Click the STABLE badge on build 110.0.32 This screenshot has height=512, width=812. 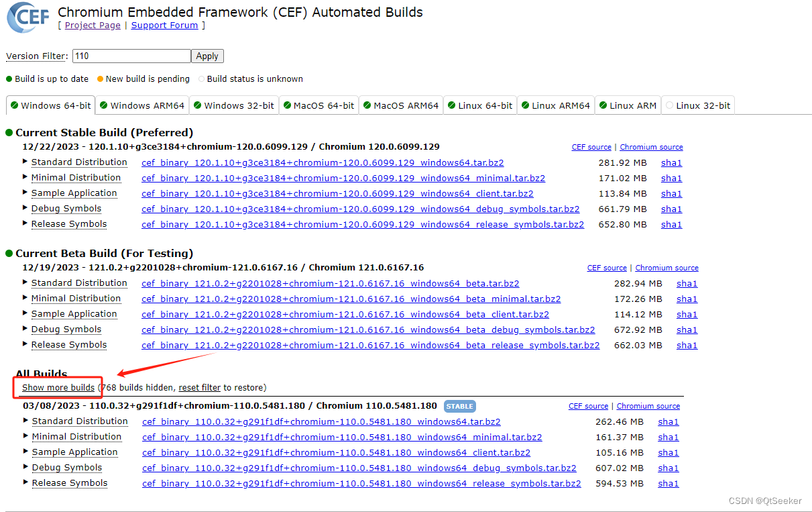(460, 406)
